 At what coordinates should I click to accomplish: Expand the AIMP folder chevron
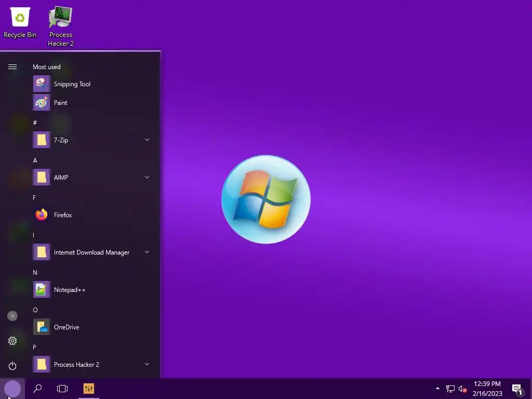click(147, 177)
